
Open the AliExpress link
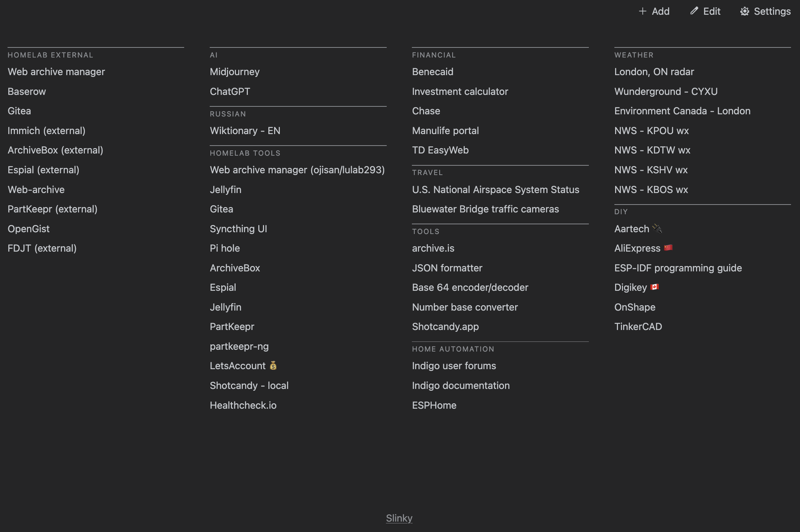coord(644,248)
